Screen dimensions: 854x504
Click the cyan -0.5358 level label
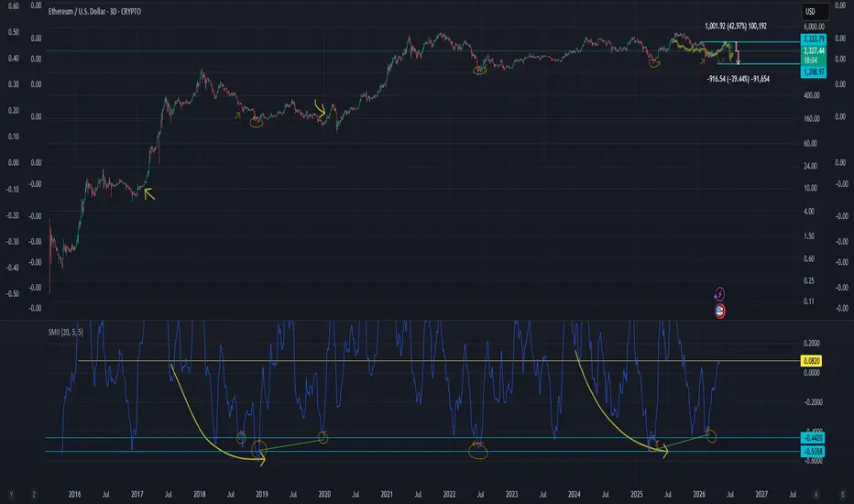pyautogui.click(x=813, y=451)
